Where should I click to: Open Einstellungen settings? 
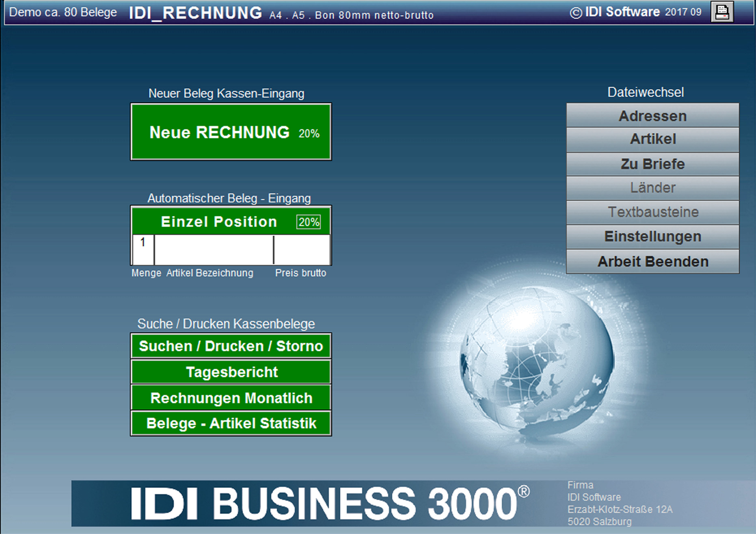click(652, 237)
